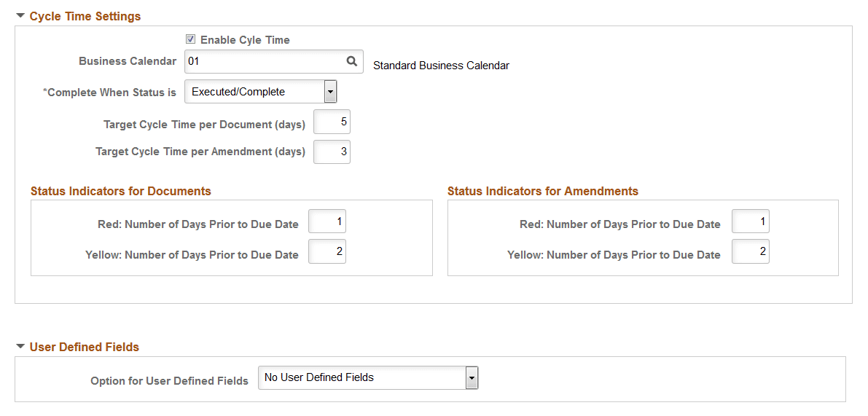Open the Complete When Status dropdown
Viewport: 868px width, 416px height.
(330, 92)
